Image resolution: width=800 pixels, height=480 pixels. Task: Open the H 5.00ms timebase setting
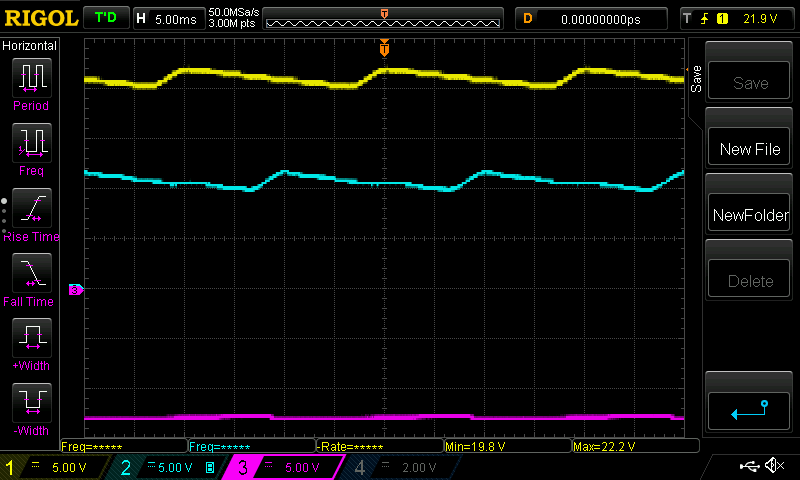pos(167,18)
